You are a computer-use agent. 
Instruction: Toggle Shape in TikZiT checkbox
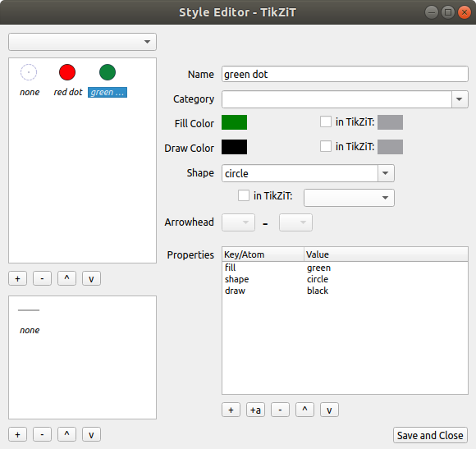pyautogui.click(x=244, y=196)
